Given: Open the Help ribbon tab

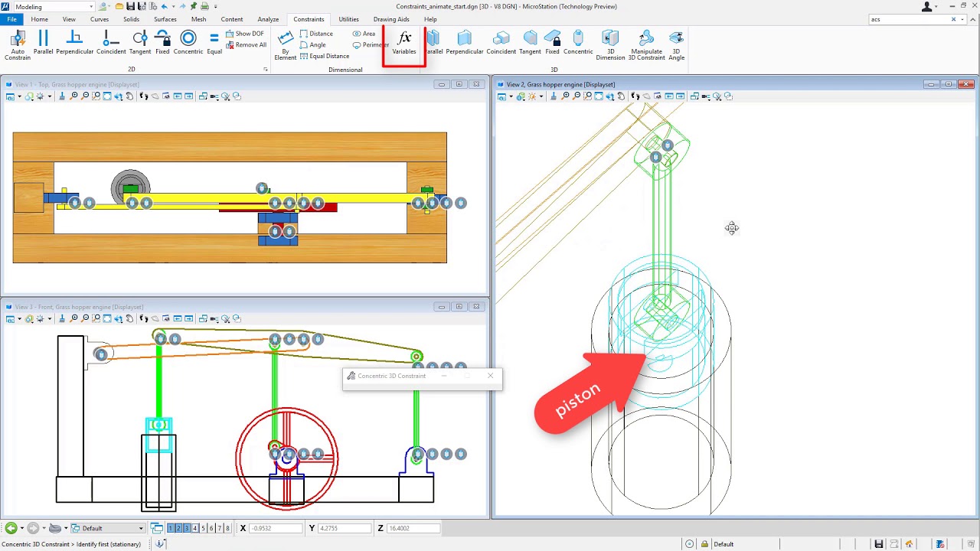Looking at the screenshot, I should coord(430,19).
